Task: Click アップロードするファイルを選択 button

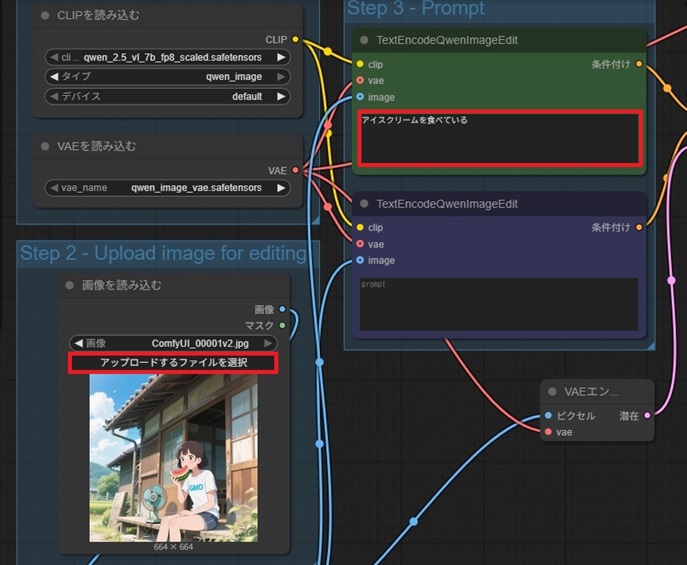Action: coord(173,362)
